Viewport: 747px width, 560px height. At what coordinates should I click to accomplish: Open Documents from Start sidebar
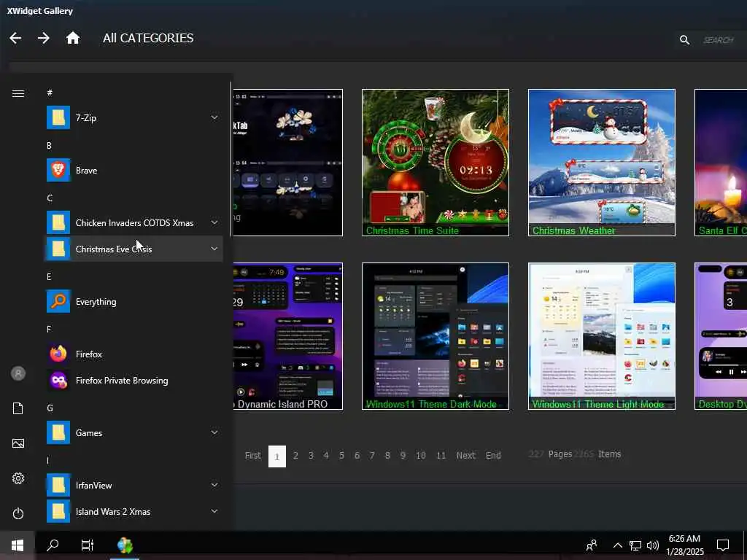18,408
